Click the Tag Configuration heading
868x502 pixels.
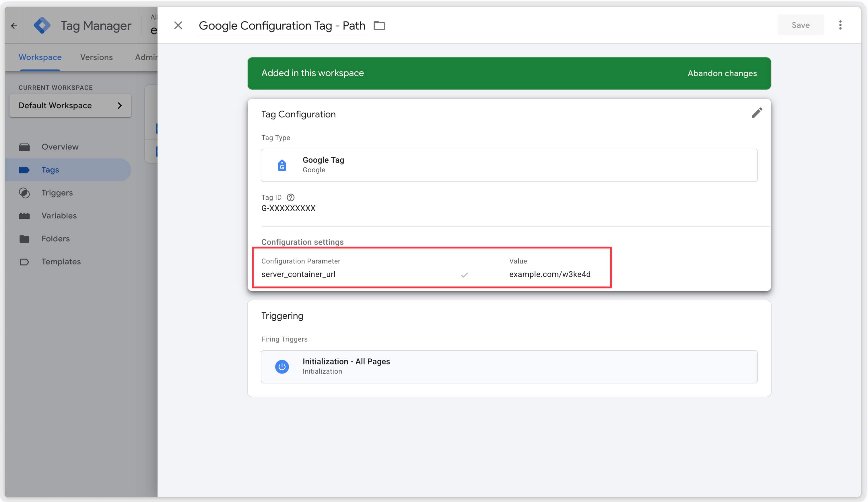298,114
